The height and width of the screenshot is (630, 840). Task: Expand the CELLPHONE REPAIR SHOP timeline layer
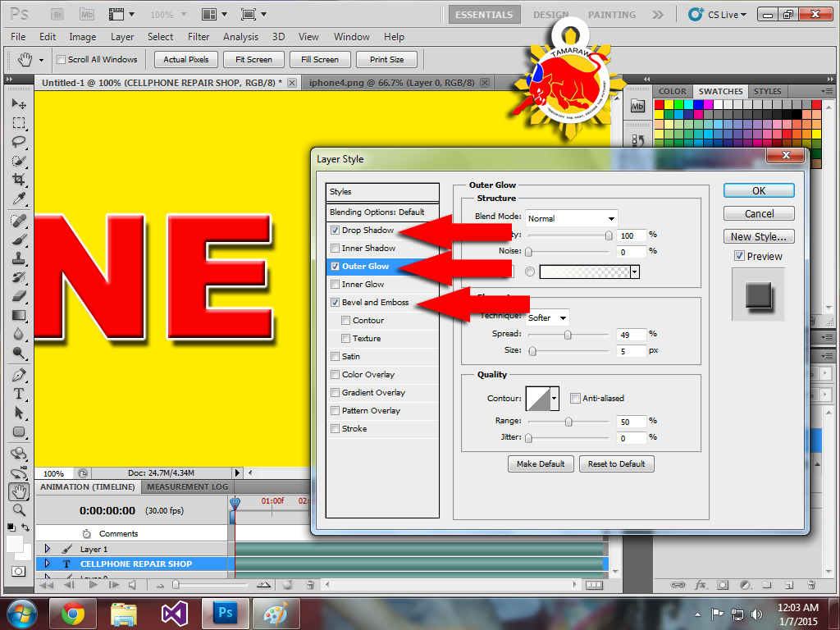point(47,564)
